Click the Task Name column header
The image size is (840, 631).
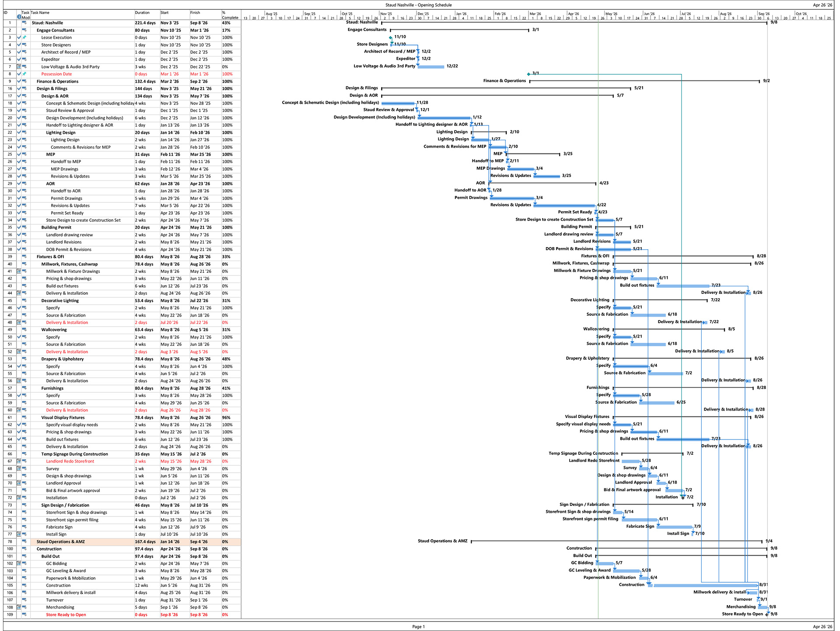point(82,15)
